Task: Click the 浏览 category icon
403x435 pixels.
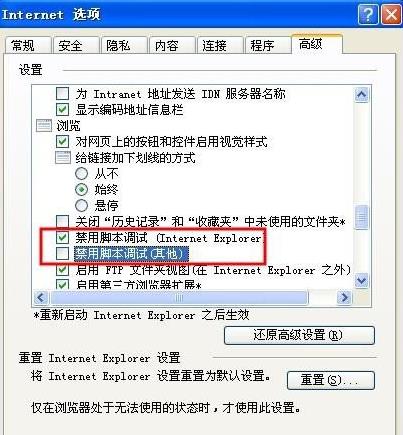Action: 44,126
